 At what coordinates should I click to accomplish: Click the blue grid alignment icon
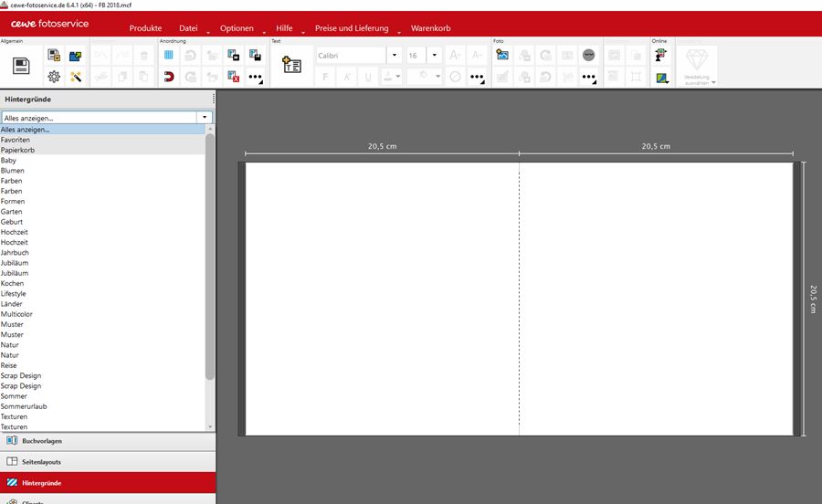click(169, 55)
